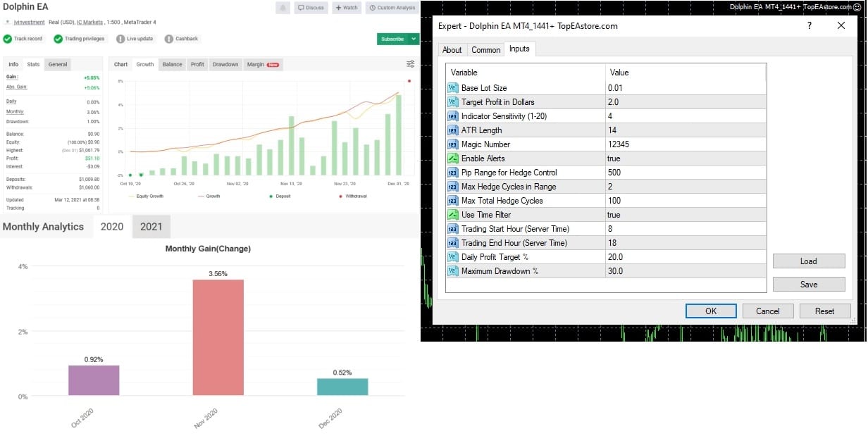
Task: Toggle Equity Growth legend series
Action: coord(145,196)
